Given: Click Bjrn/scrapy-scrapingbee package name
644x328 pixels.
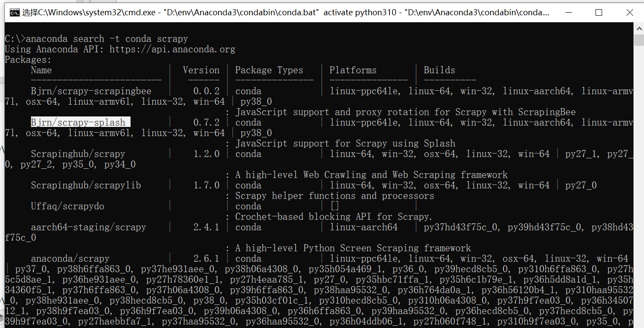Looking at the screenshot, I should [91, 91].
